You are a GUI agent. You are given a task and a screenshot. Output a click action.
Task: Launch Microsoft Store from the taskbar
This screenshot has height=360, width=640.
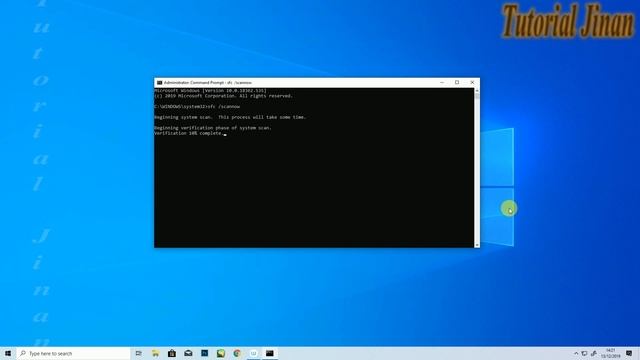172,353
